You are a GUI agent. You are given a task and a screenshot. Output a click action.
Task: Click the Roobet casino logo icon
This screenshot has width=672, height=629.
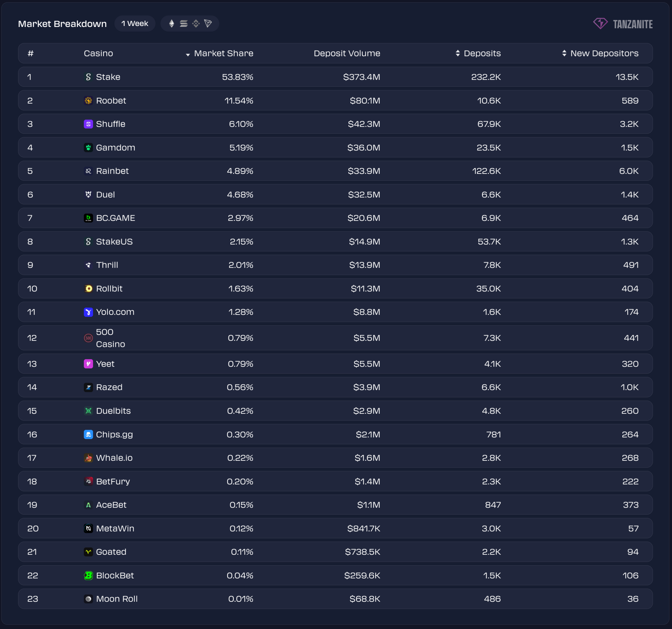click(88, 101)
